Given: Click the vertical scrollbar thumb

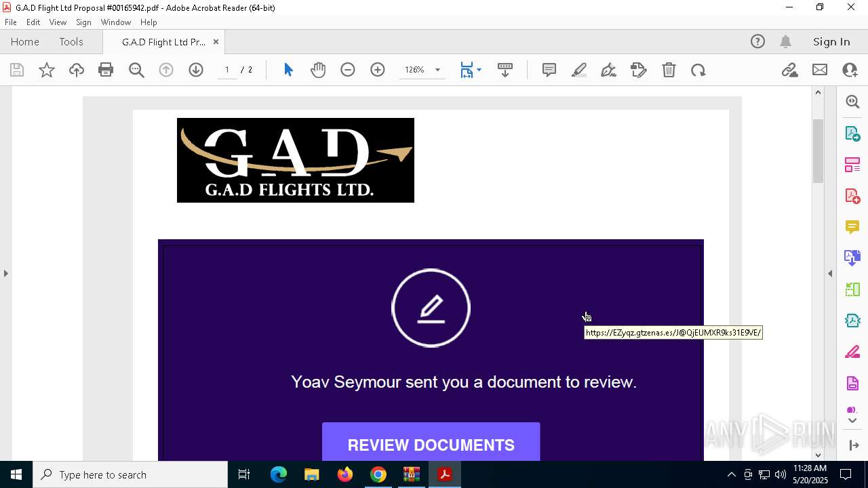Looking at the screenshot, I should 818,150.
